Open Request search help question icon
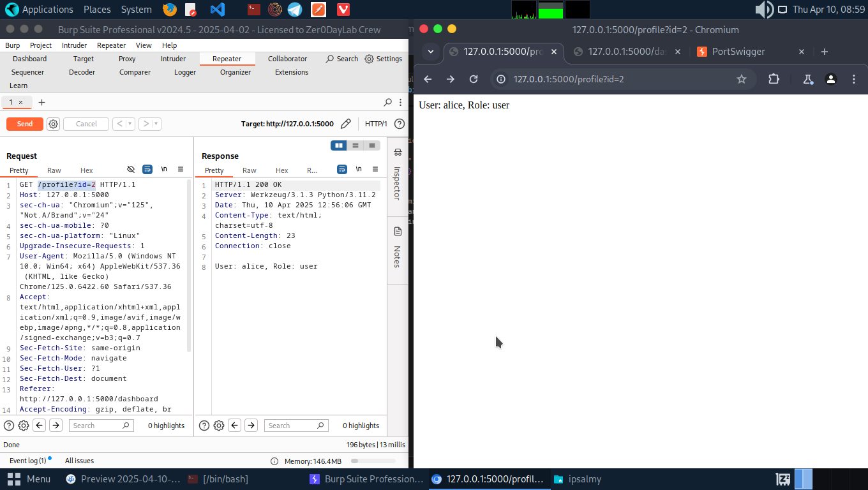The width and height of the screenshot is (868, 490). [x=9, y=426]
